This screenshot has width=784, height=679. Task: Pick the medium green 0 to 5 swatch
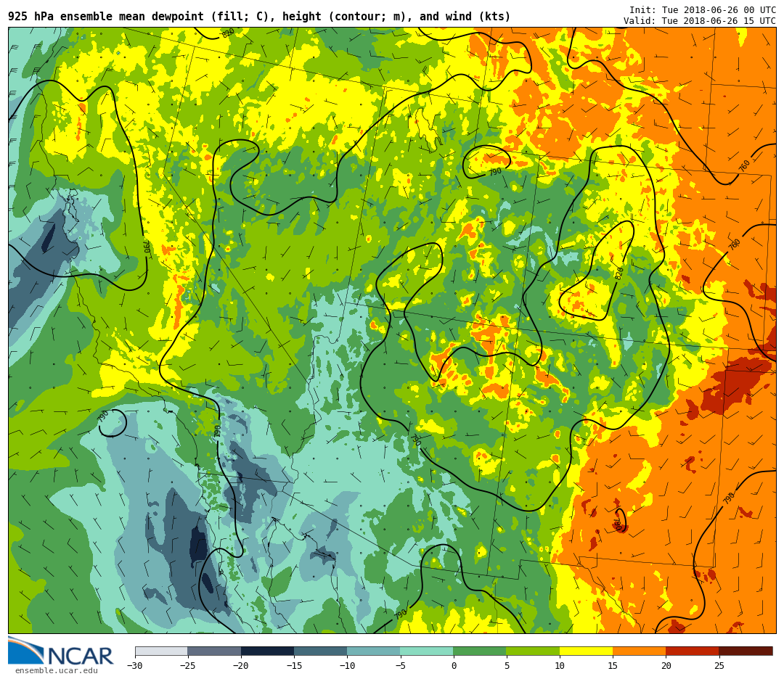click(480, 651)
